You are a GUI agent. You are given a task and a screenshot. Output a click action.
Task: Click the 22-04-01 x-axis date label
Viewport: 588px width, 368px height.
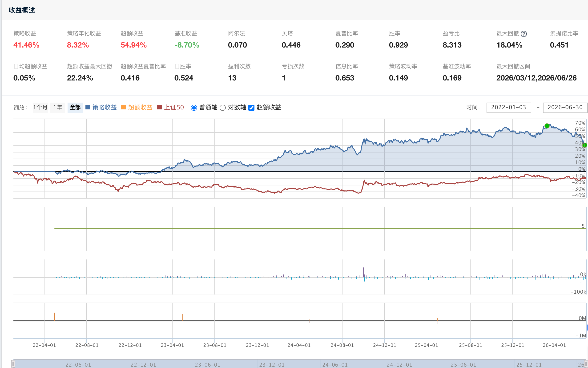tap(44, 345)
